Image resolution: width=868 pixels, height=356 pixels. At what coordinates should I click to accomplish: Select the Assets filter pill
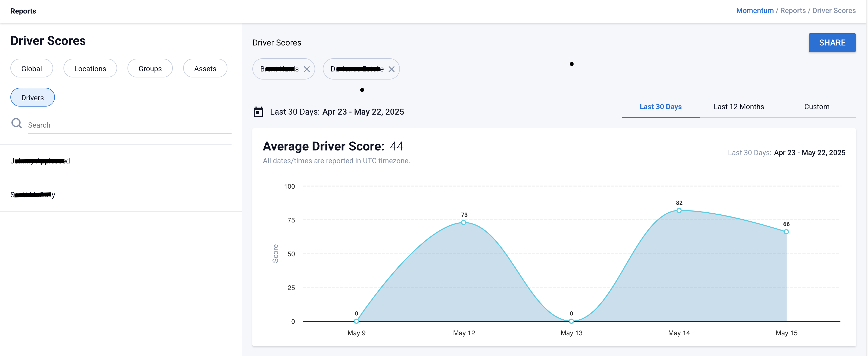point(205,68)
